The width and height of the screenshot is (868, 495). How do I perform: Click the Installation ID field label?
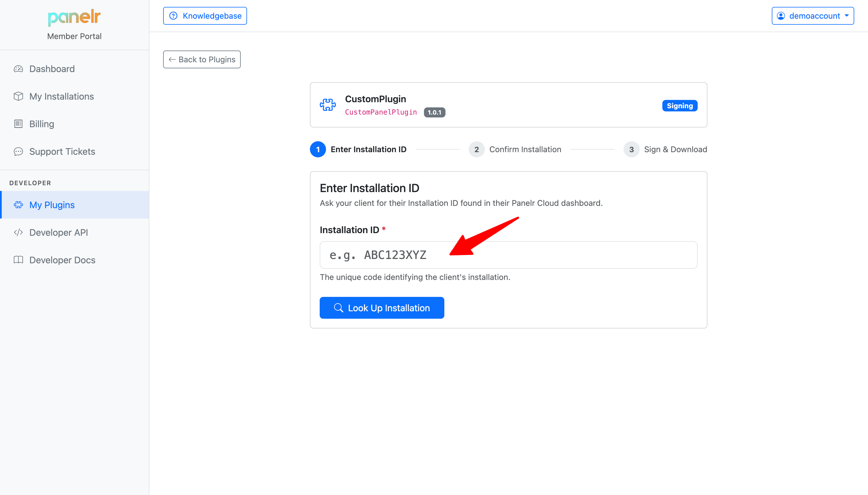tap(349, 230)
